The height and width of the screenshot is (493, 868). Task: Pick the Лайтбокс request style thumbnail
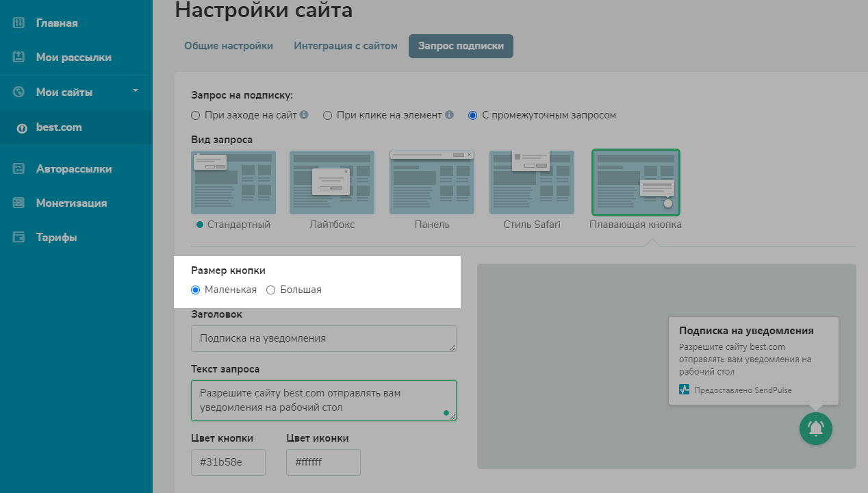pyautogui.click(x=332, y=182)
